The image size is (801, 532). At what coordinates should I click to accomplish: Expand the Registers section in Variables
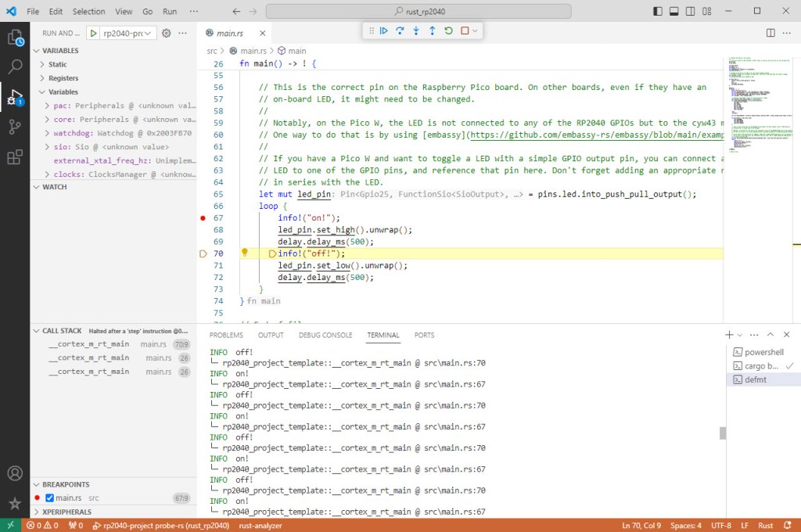point(63,78)
